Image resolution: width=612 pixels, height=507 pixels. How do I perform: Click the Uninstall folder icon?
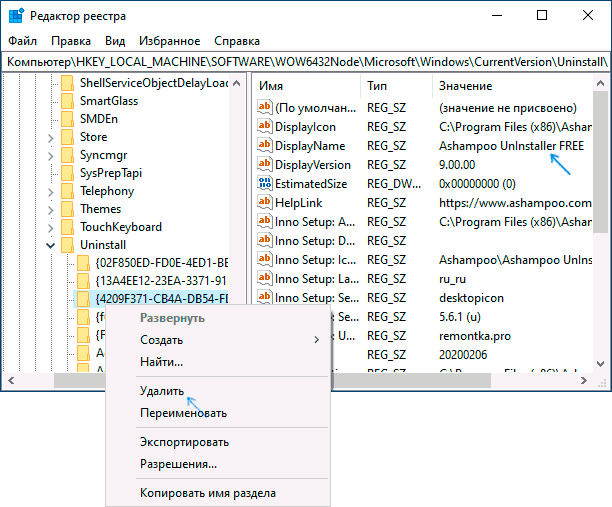(68, 245)
